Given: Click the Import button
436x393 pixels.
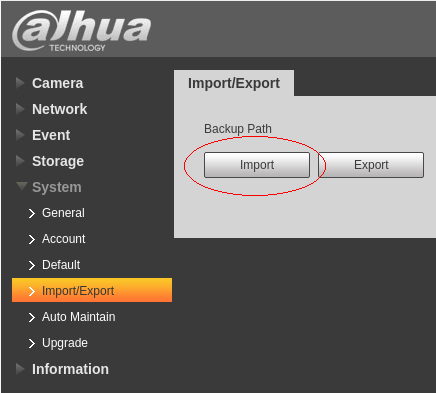Looking at the screenshot, I should pyautogui.click(x=257, y=165).
